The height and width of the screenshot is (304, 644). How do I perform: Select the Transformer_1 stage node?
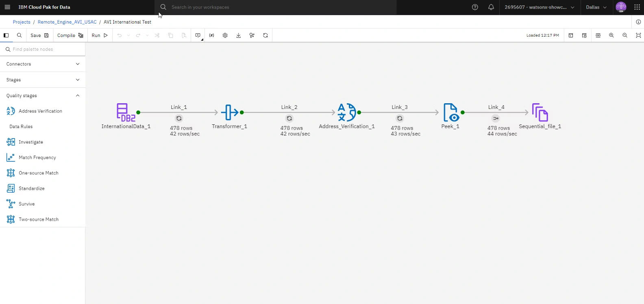pyautogui.click(x=230, y=113)
